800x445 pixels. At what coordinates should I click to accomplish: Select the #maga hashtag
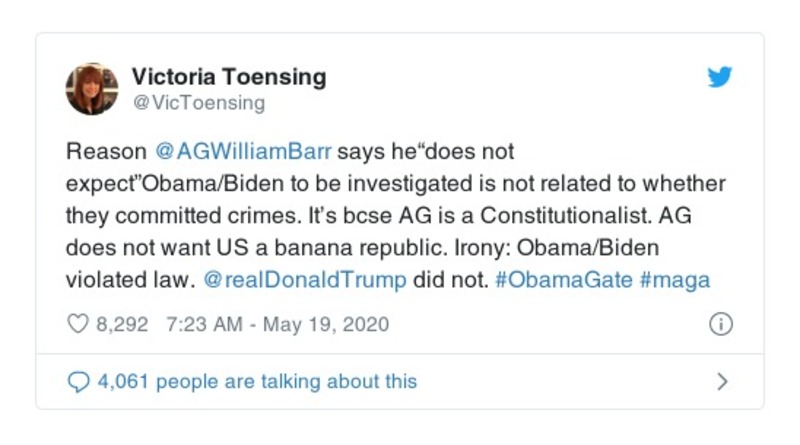click(675, 280)
